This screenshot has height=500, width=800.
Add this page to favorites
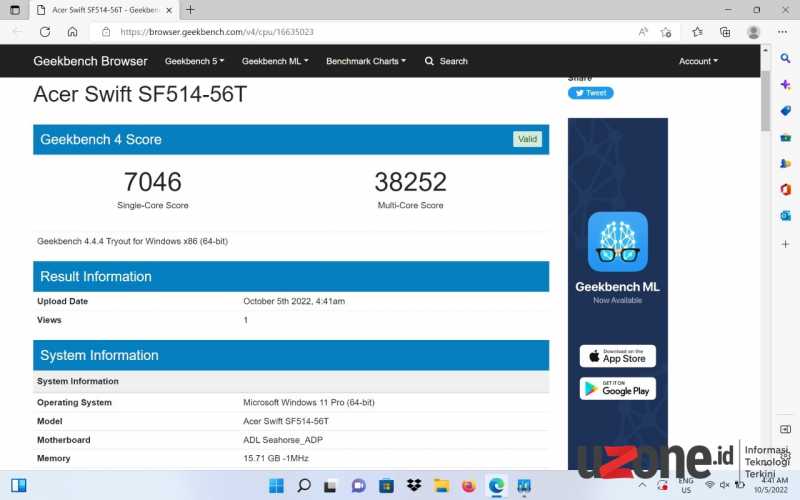(666, 32)
